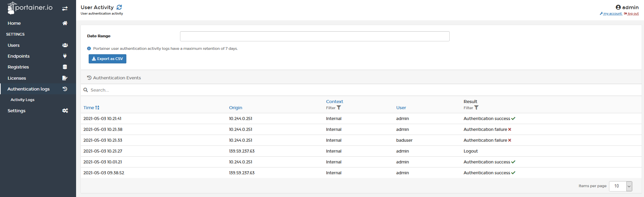Click the refresh icon beside User Activity
This screenshot has height=197, width=644.
click(119, 7)
